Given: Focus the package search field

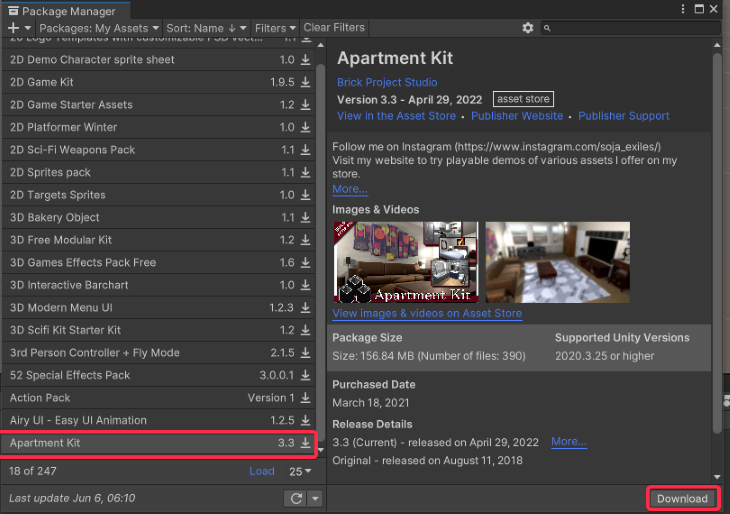Looking at the screenshot, I should pos(630,28).
